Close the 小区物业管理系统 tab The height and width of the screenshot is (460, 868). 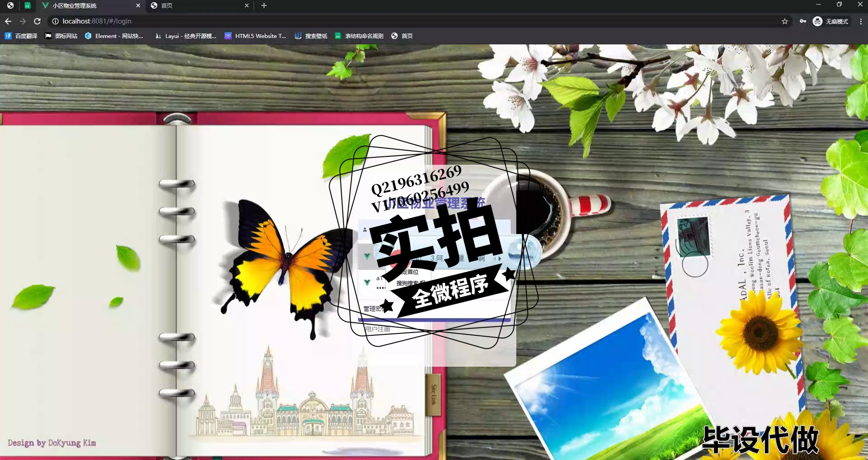(138, 5)
